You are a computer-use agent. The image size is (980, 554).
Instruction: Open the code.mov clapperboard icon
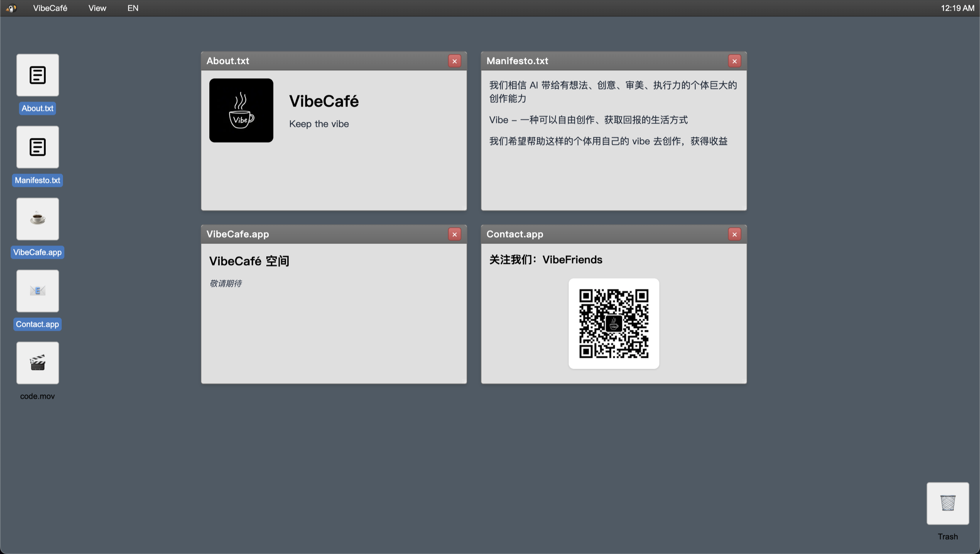click(37, 363)
